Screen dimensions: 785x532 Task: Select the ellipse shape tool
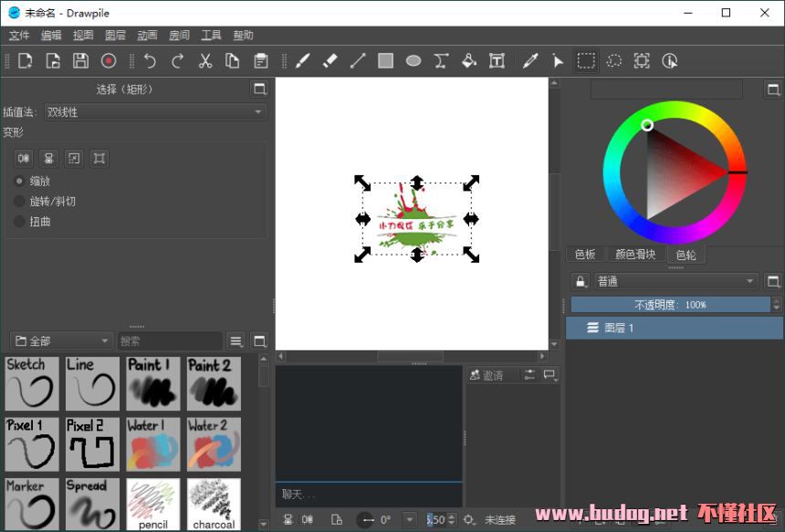click(x=413, y=61)
